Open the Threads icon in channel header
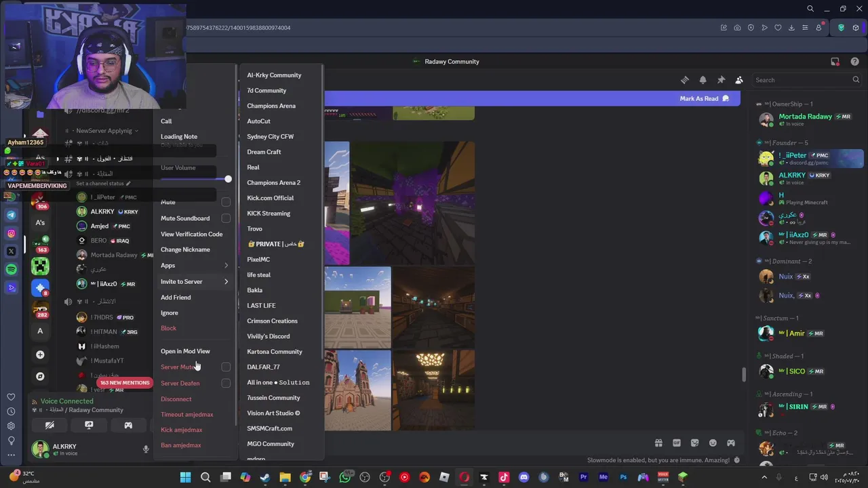 pos(685,80)
